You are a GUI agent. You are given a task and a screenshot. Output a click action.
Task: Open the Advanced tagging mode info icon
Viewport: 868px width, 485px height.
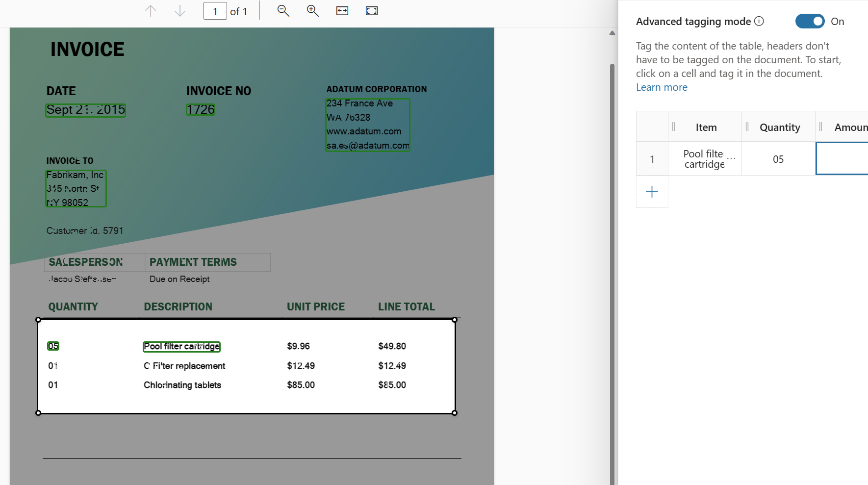[759, 21]
